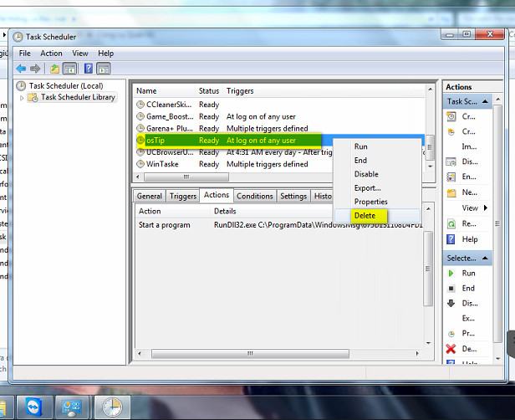Select the CCleanerSki... task in list
Viewport: 515px width, 420px height.
tap(168, 105)
